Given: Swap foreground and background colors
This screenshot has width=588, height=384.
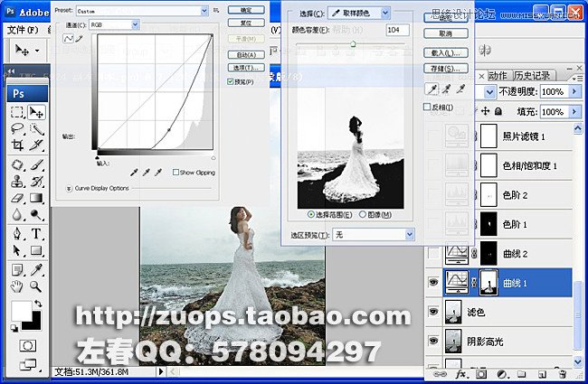Looking at the screenshot, I should [x=38, y=303].
